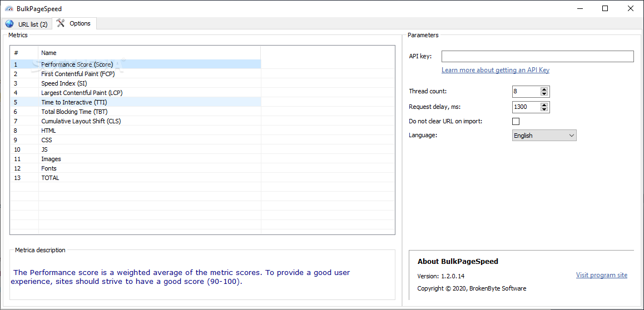The image size is (644, 310).
Task: Select Total Blocking Time (TBT) row
Action: (x=136, y=112)
